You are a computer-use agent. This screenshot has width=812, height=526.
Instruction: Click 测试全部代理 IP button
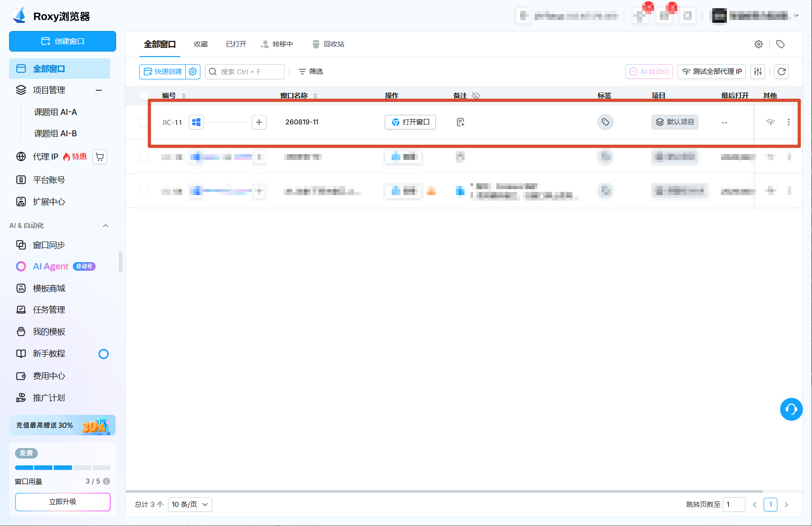[712, 72]
